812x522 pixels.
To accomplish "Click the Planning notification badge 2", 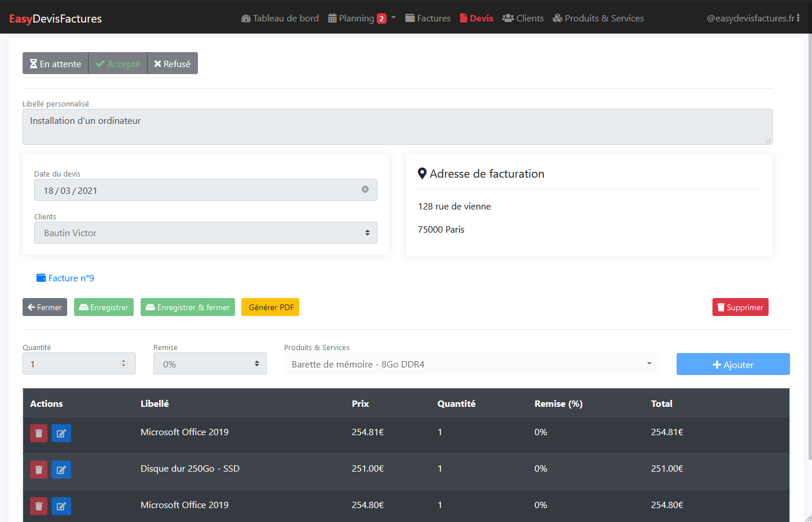I will click(381, 19).
